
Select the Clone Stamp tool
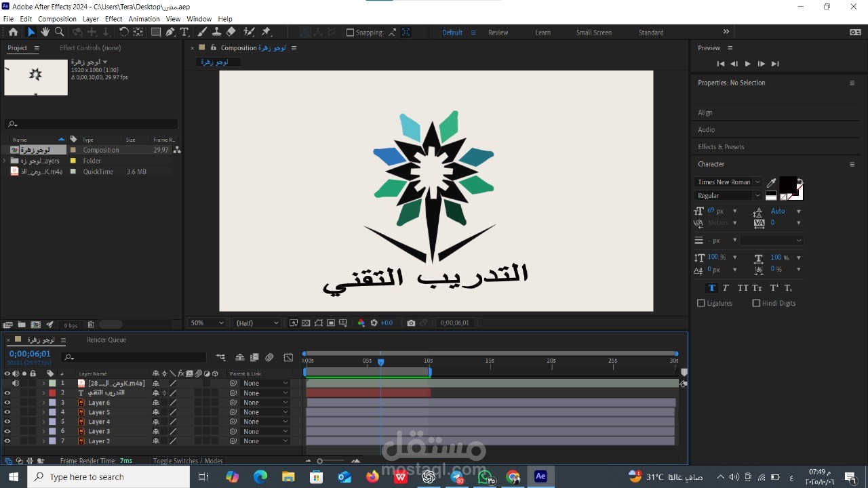coord(216,32)
